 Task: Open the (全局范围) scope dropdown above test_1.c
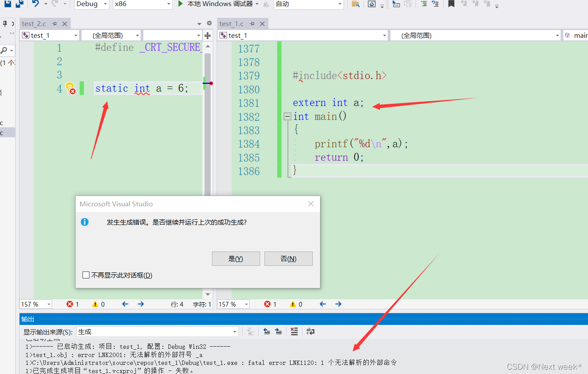(x=476, y=36)
